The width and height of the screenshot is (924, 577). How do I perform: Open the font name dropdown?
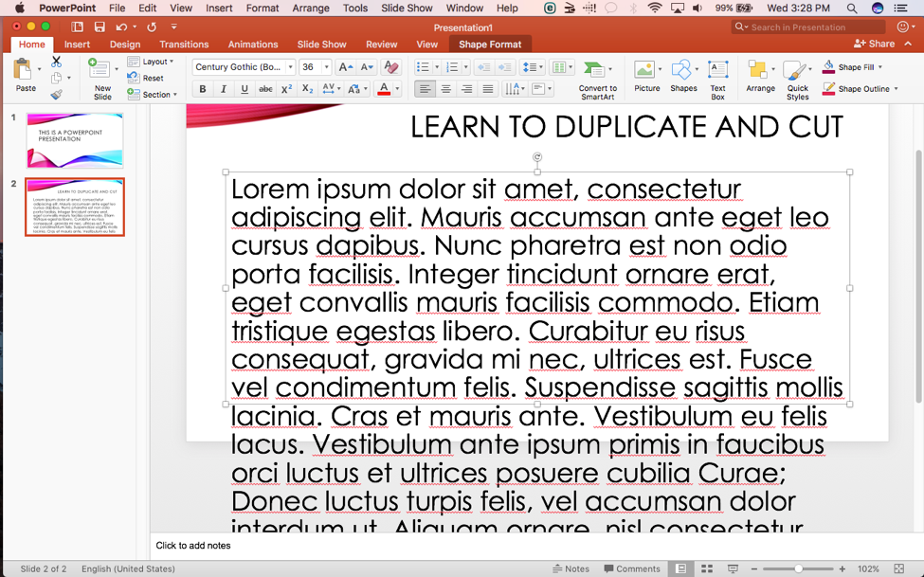click(291, 66)
